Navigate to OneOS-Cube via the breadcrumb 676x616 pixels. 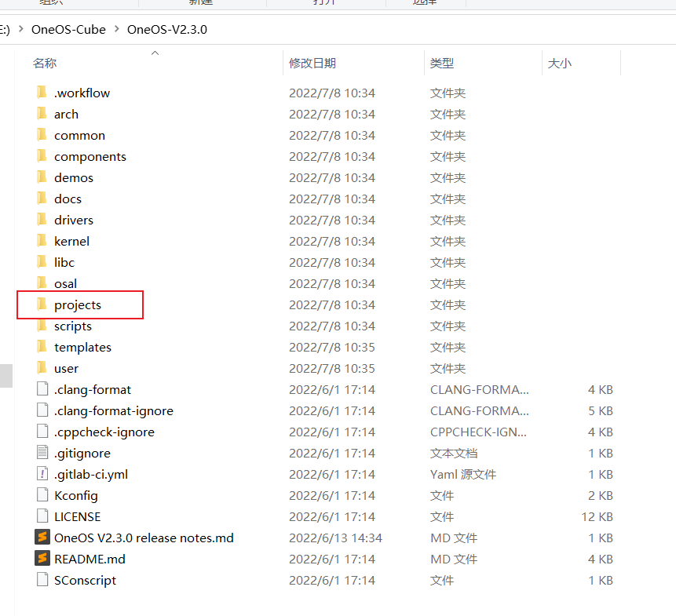point(68,29)
